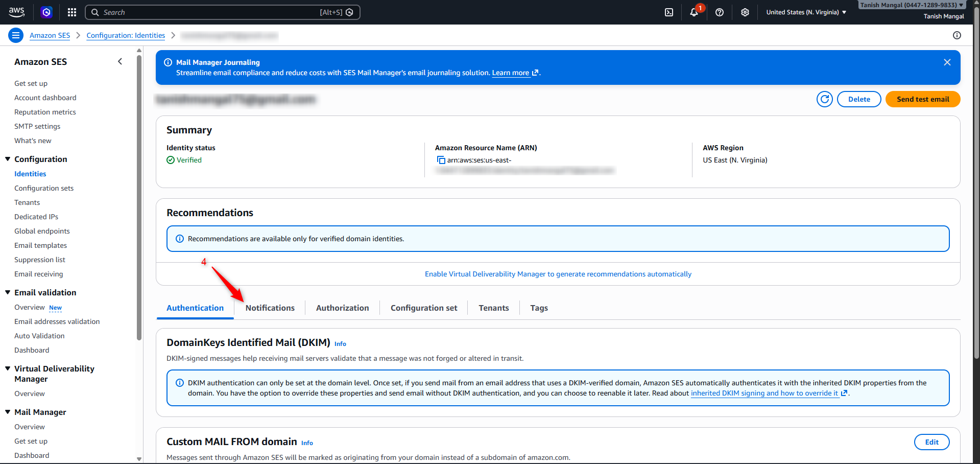Switch to the Notifications tab

[270, 308]
